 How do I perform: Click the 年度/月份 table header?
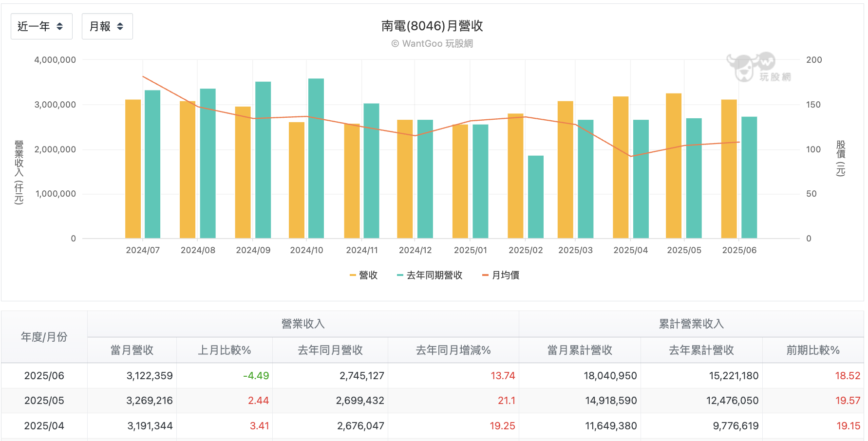coord(44,337)
